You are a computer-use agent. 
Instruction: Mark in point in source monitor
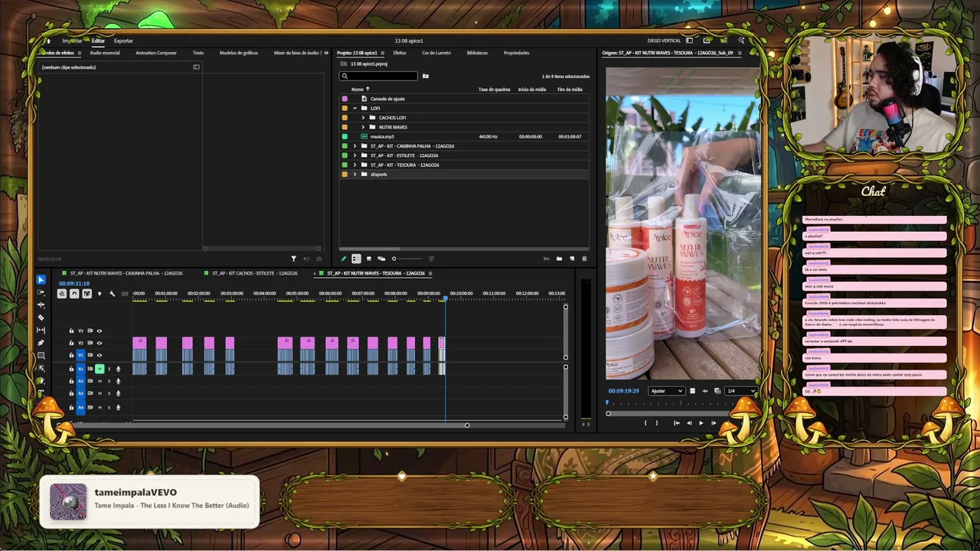[645, 422]
